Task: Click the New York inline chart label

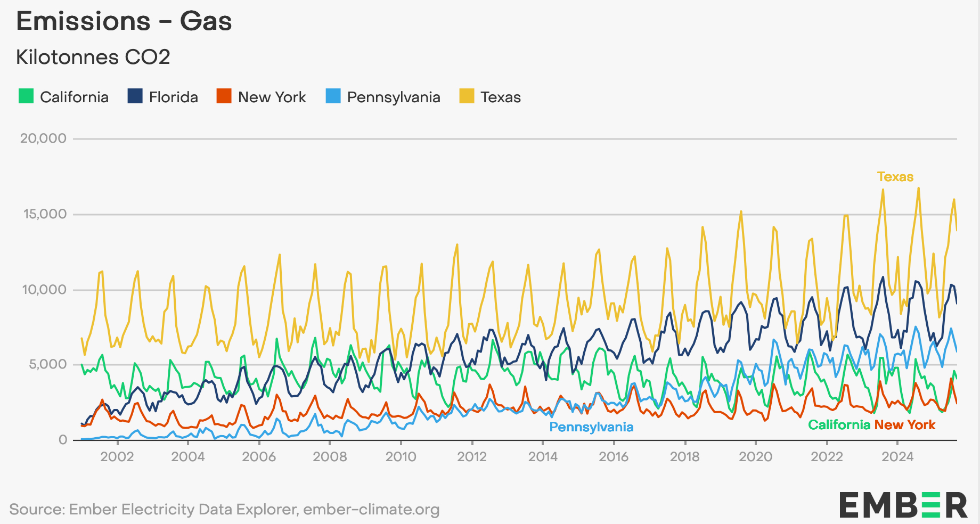Action: click(904, 425)
